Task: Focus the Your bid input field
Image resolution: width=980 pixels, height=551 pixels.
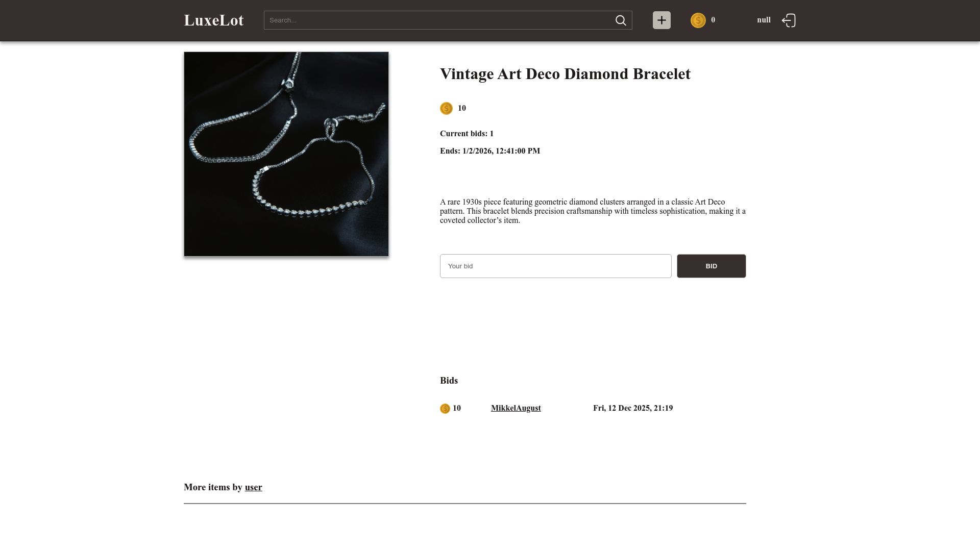Action: coord(555,266)
